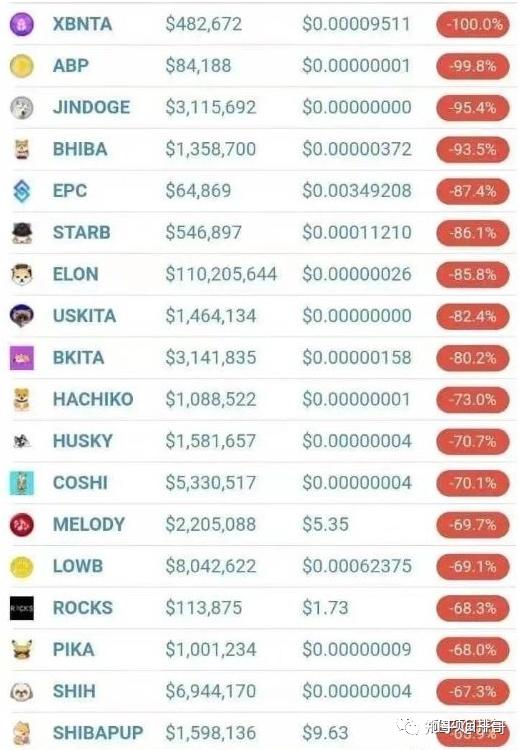Select the LOWB token name
This screenshot has width=520, height=750.
coord(78,566)
